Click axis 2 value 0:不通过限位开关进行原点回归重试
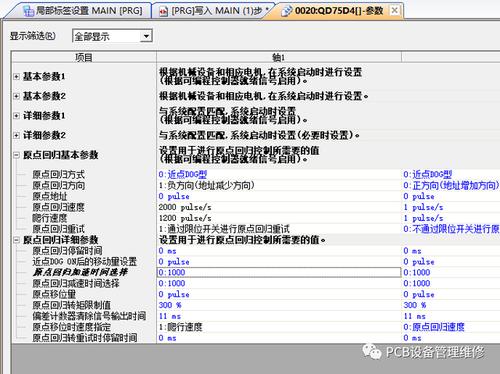This screenshot has height=374, width=500. pyautogui.click(x=451, y=229)
